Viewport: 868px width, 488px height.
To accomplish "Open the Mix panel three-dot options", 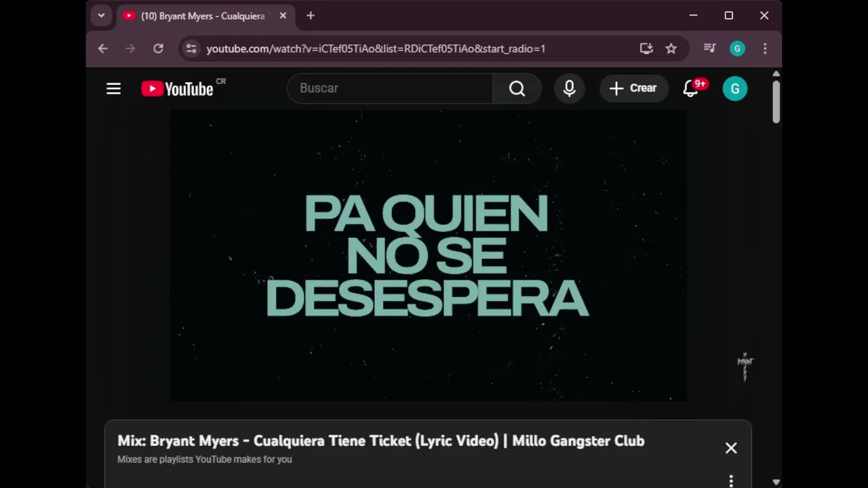I will (x=731, y=481).
